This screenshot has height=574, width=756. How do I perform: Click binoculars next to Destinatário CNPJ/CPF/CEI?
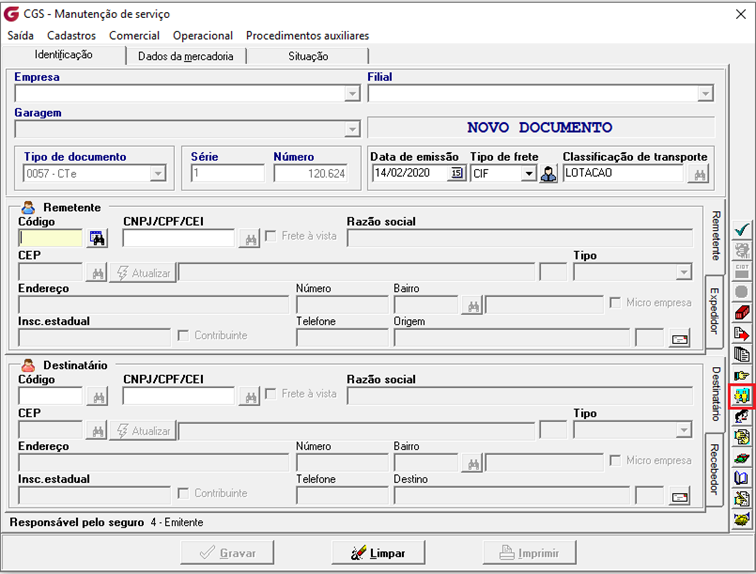click(250, 397)
